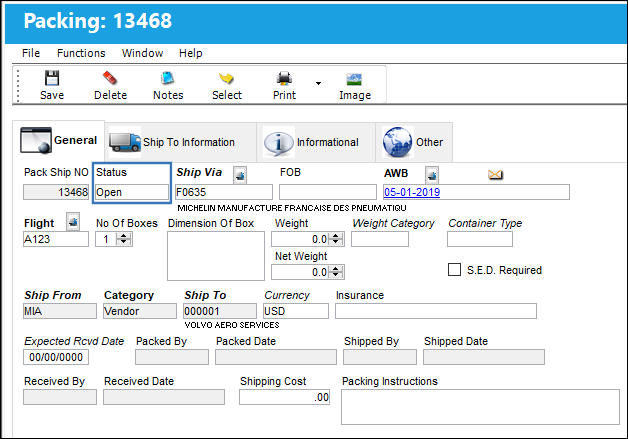
Task: Decrease the Weight spinner value
Action: coord(336,242)
